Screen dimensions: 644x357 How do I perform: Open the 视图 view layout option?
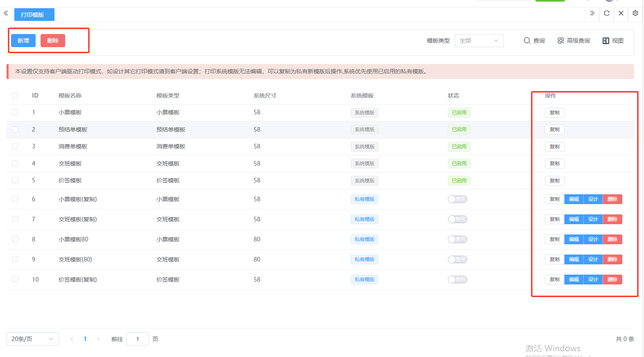point(613,41)
